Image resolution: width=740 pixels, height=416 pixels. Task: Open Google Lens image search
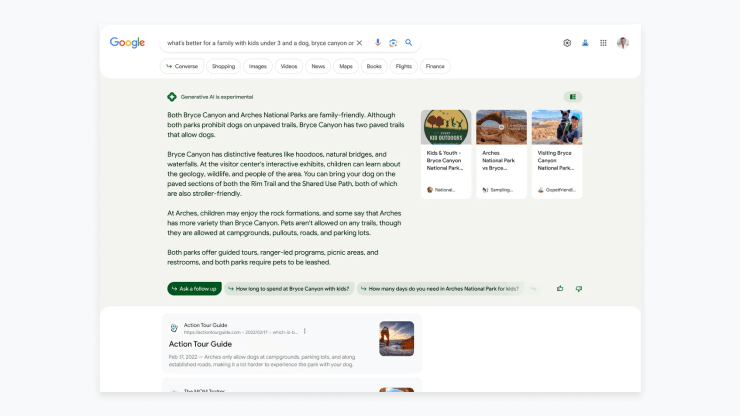(x=393, y=43)
